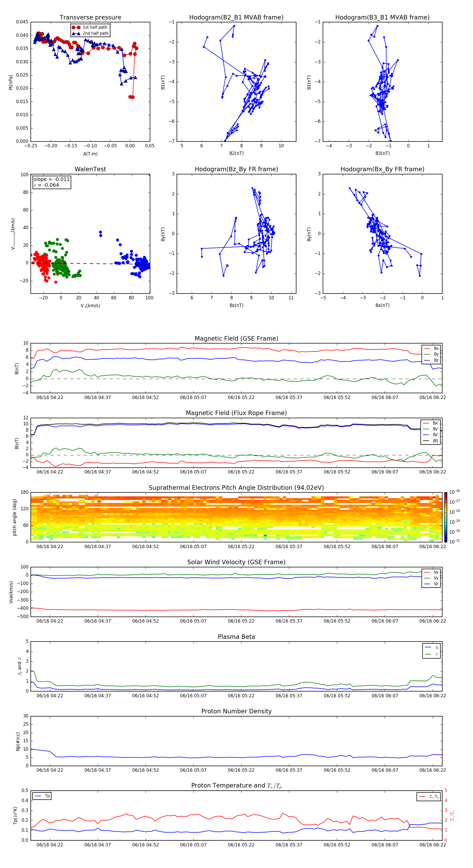Select Vx entry in solar wind legend
The image size is (473, 868).
(x=431, y=572)
